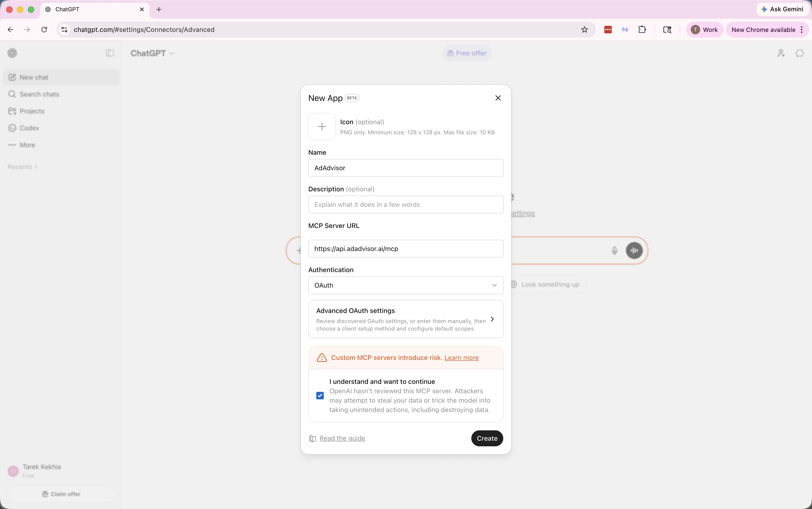Open Codex in sidebar
The width and height of the screenshot is (812, 509).
click(61, 128)
